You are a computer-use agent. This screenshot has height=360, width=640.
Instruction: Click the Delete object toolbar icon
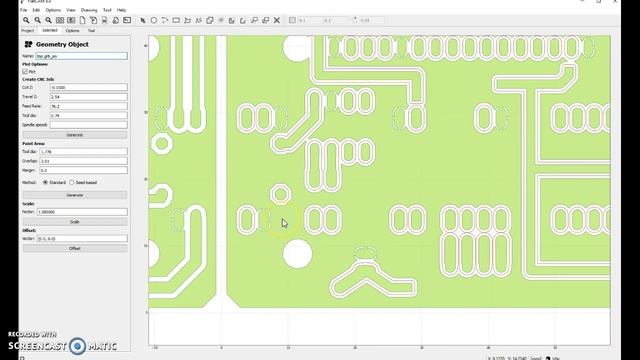pos(116,20)
